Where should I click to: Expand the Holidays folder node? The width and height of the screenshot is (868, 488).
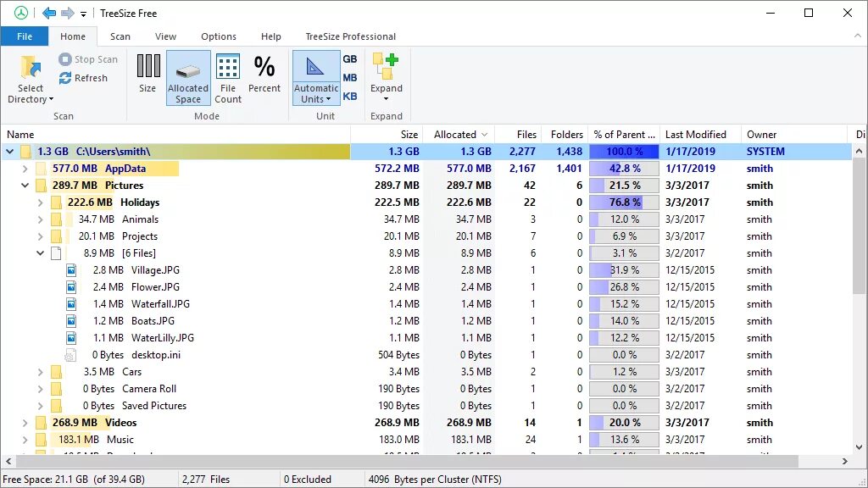tap(40, 202)
